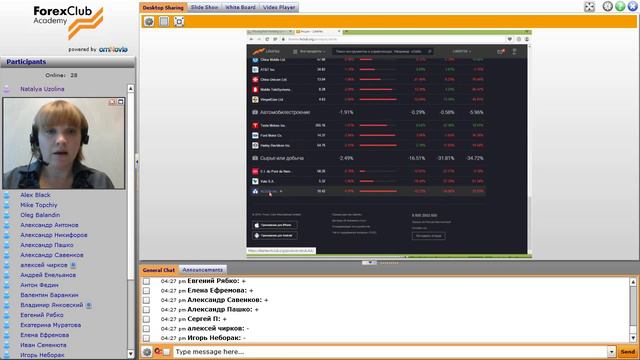Select participant Андрей Емельянов
Image resolution: width=640 pixels, height=360 pixels.
tap(48, 275)
